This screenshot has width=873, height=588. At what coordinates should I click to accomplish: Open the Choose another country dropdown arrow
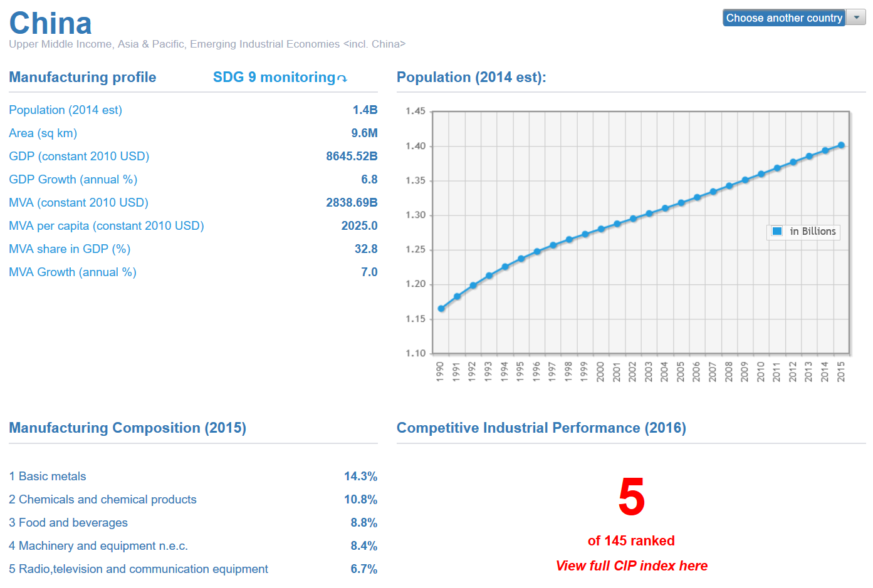[856, 18]
